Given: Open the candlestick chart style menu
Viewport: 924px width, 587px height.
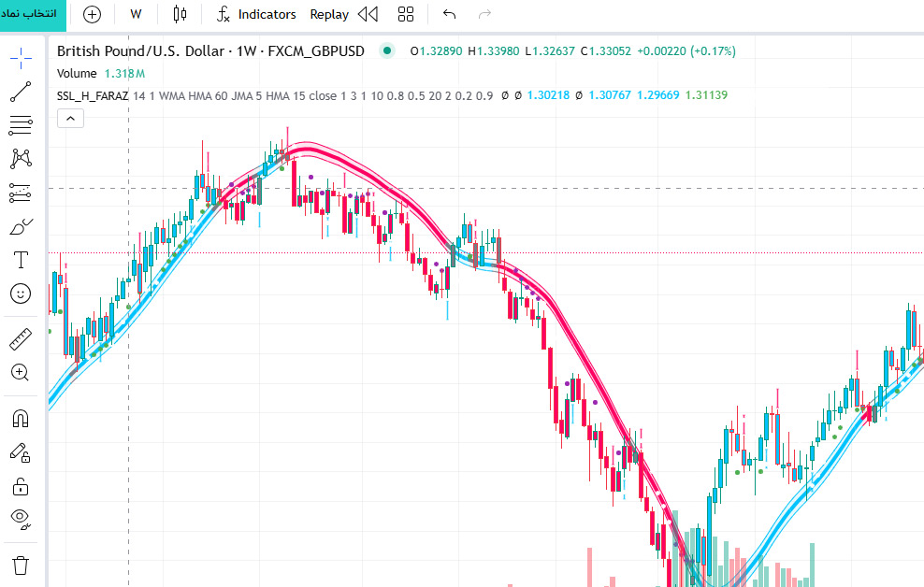Looking at the screenshot, I should (x=180, y=14).
